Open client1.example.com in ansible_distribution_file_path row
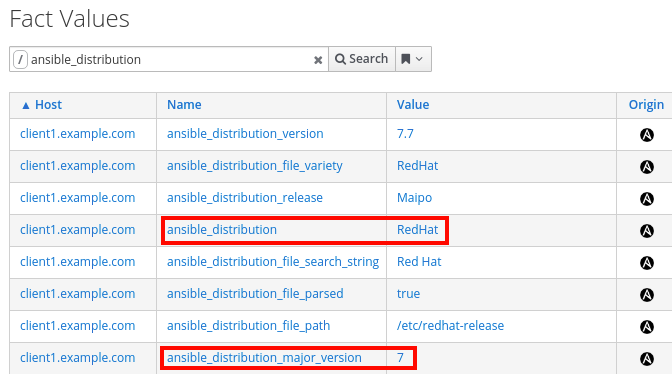The width and height of the screenshot is (672, 374). coord(78,326)
